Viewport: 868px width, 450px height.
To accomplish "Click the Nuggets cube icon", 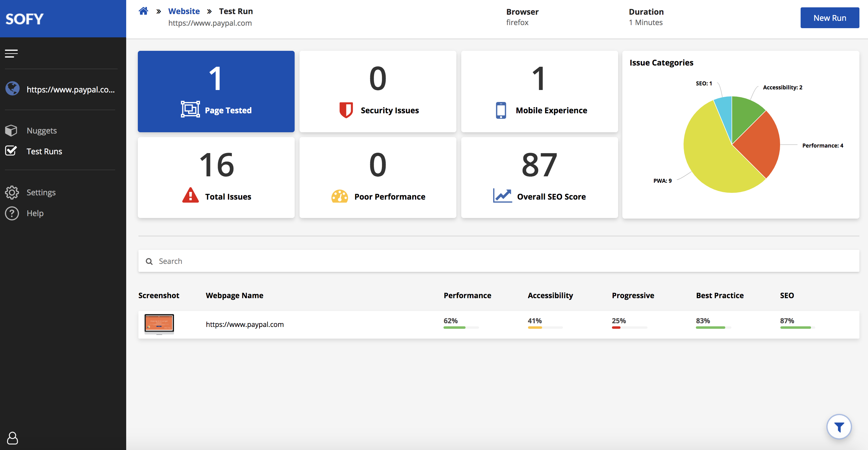I will click(11, 130).
